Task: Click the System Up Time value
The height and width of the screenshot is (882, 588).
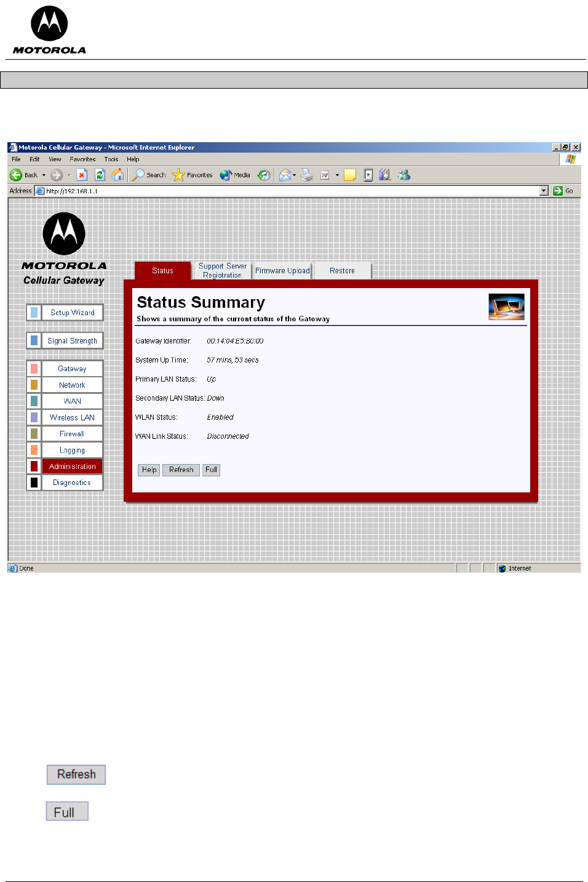Action: 232,360
